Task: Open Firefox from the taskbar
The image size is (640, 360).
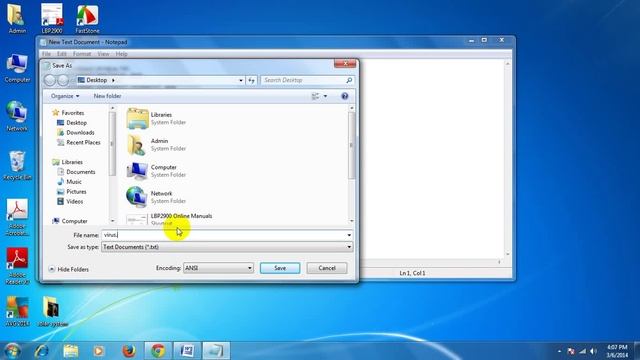Action: (129, 351)
